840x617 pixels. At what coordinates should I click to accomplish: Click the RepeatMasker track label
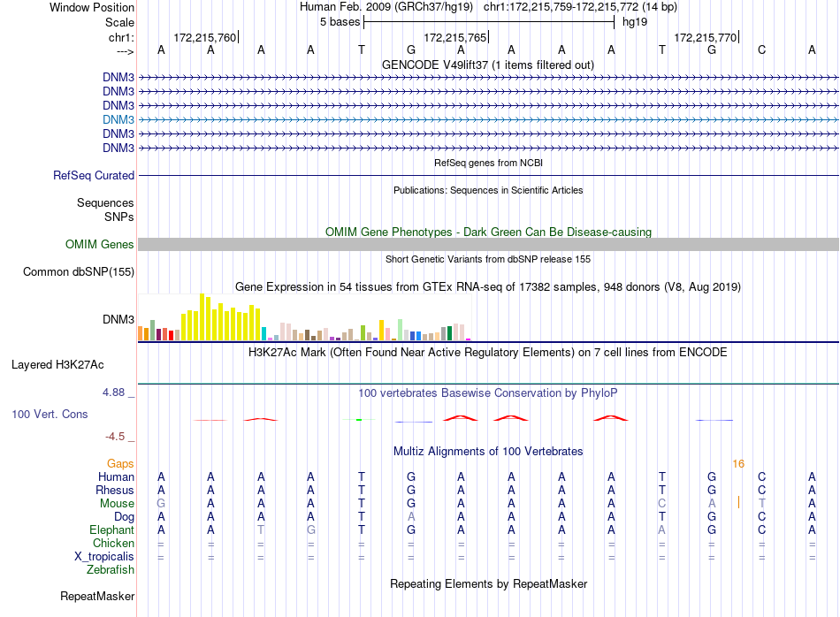point(97,596)
